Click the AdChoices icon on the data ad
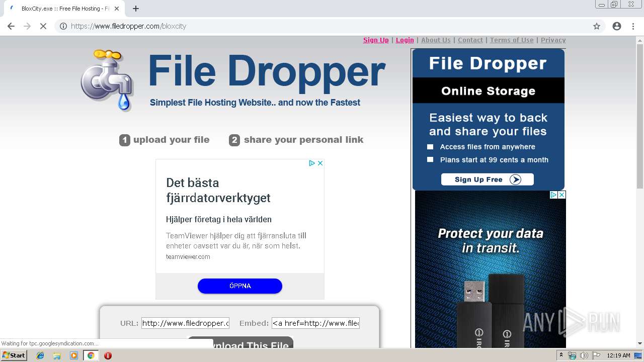This screenshot has height=362, width=644. click(553, 195)
